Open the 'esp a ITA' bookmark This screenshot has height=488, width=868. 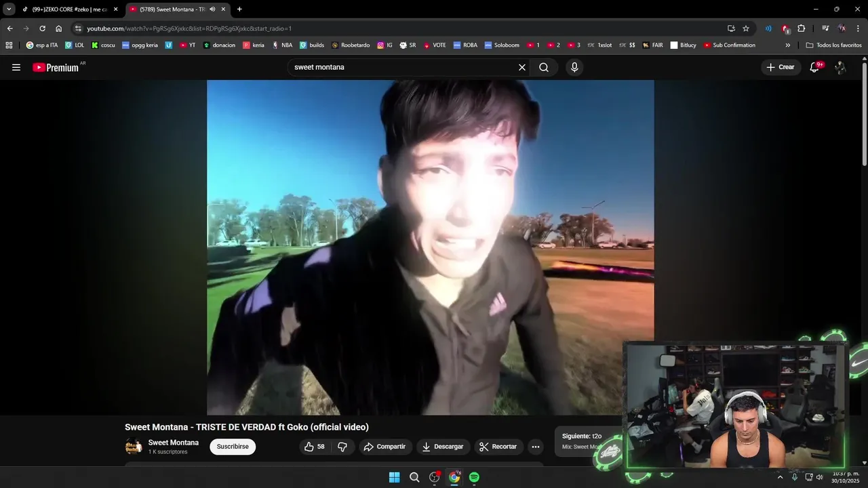42,45
